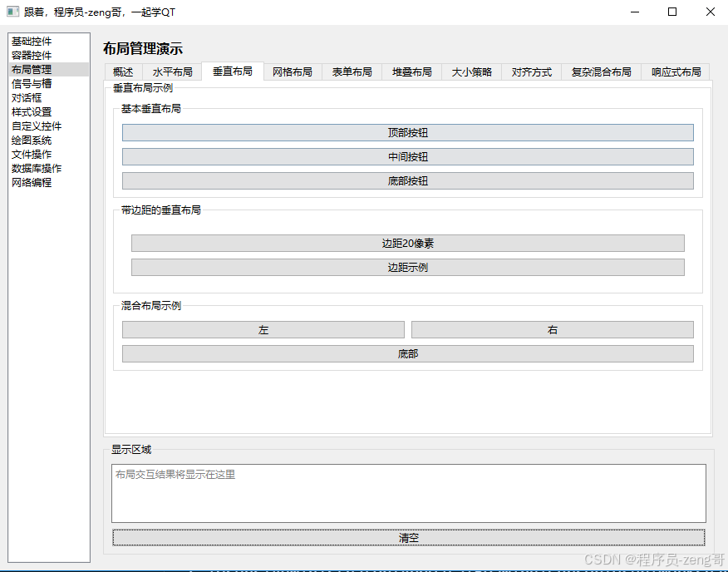
Task: Select 信号与槽 in the sidebar
Action: pos(32,83)
